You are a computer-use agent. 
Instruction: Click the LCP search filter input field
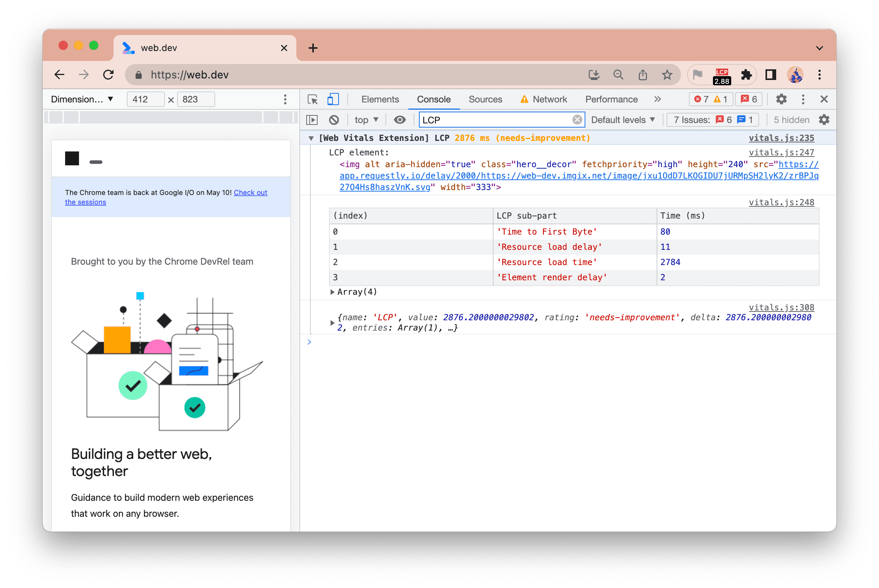point(500,120)
